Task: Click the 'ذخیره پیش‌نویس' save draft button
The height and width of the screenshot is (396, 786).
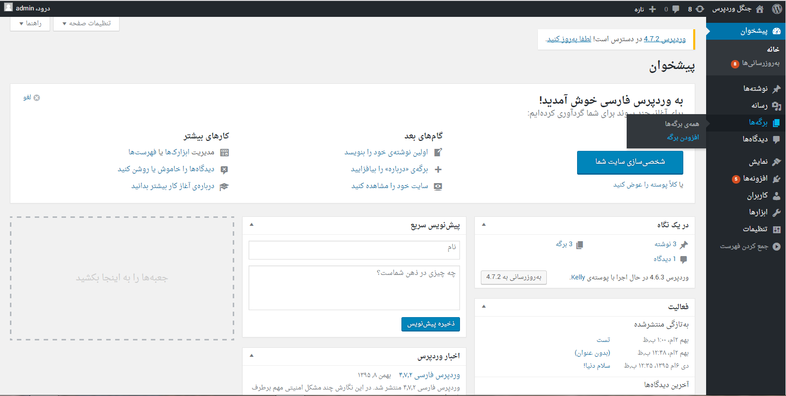Action: [431, 324]
